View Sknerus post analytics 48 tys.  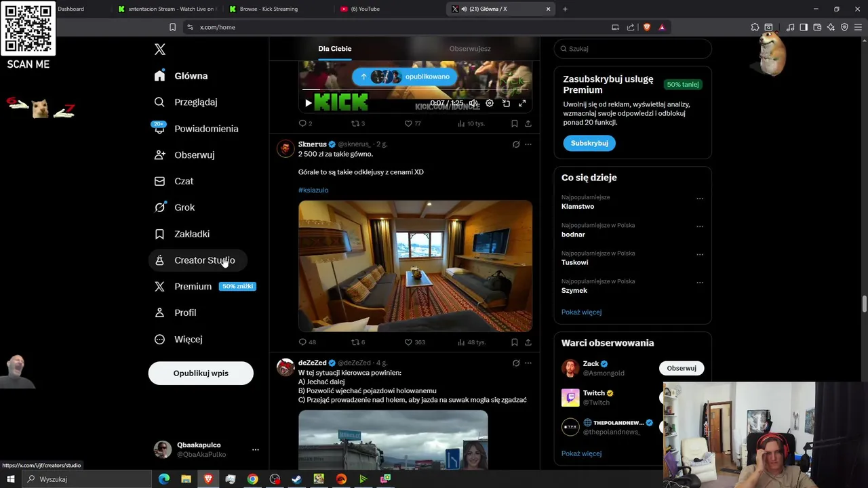click(x=471, y=342)
